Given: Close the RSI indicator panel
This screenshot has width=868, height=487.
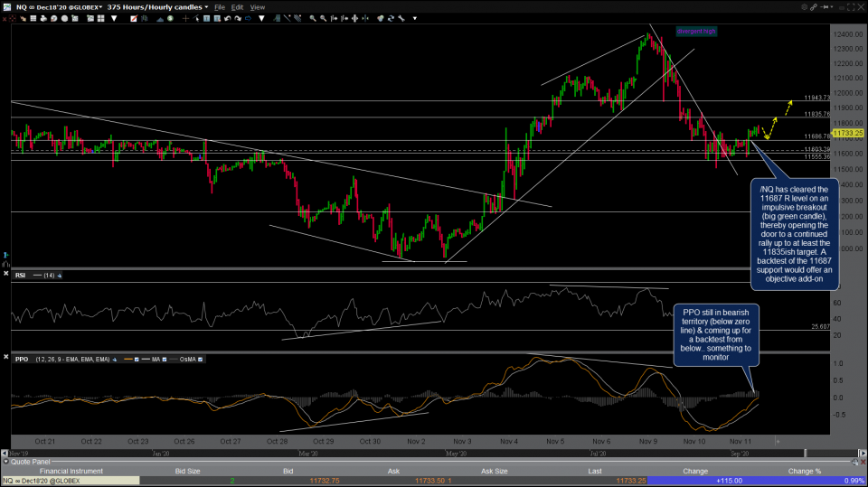Looking at the screenshot, I should (x=6, y=274).
